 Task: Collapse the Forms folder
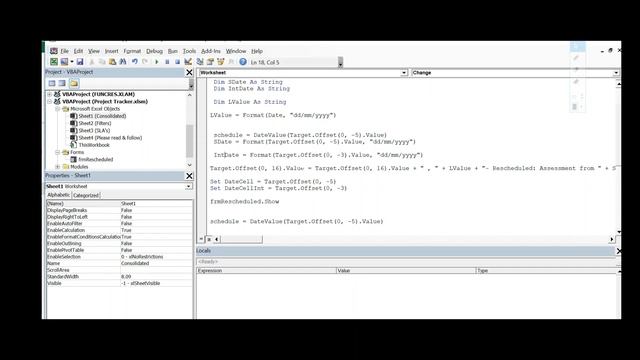[58, 152]
